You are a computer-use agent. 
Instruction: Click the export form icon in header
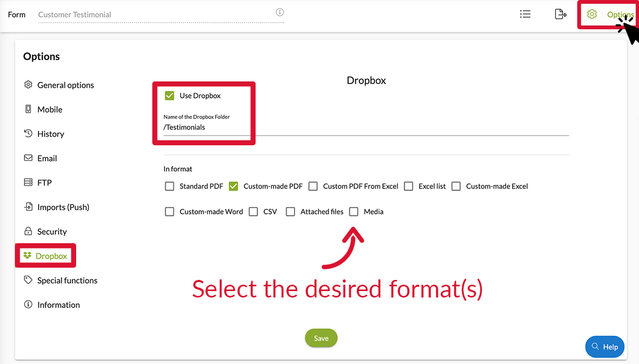pos(560,14)
